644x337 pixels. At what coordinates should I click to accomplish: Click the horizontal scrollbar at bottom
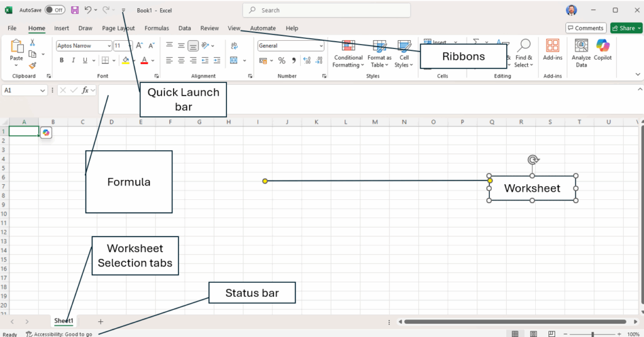pos(515,322)
